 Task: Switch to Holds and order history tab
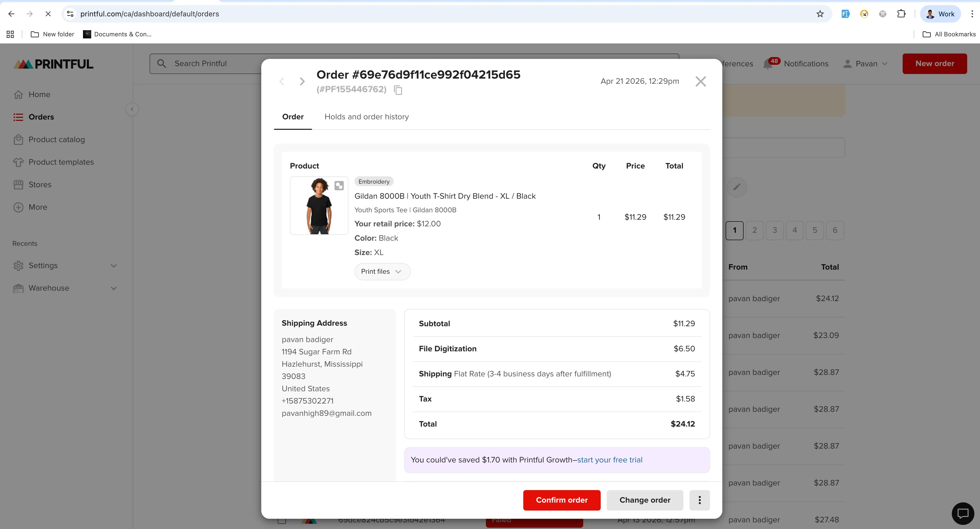(x=366, y=117)
